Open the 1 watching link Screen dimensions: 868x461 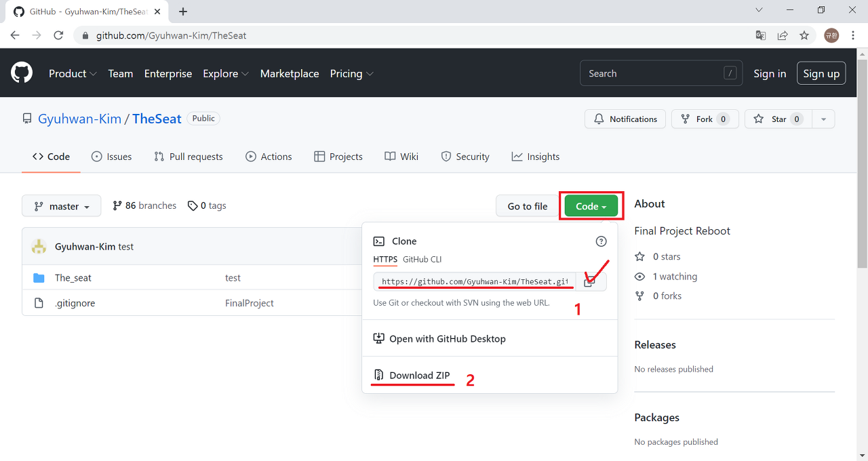point(666,277)
